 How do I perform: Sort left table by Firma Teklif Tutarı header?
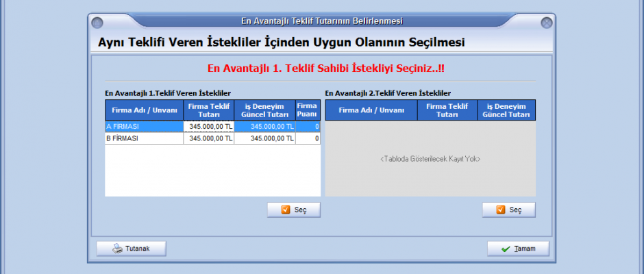tap(208, 110)
